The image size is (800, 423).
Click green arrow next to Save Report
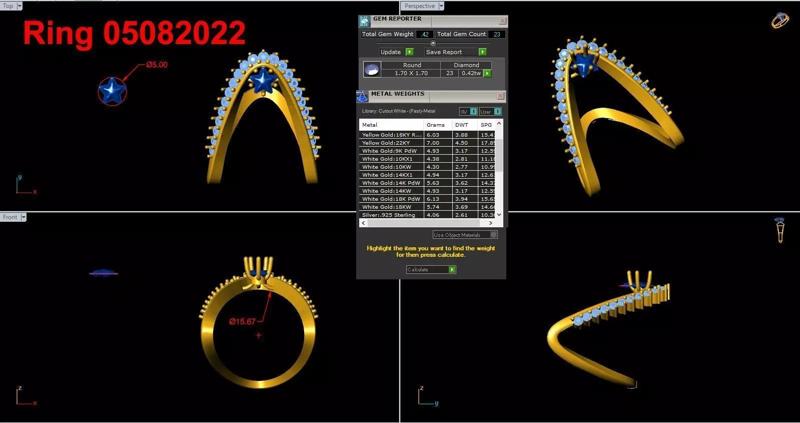(x=483, y=52)
